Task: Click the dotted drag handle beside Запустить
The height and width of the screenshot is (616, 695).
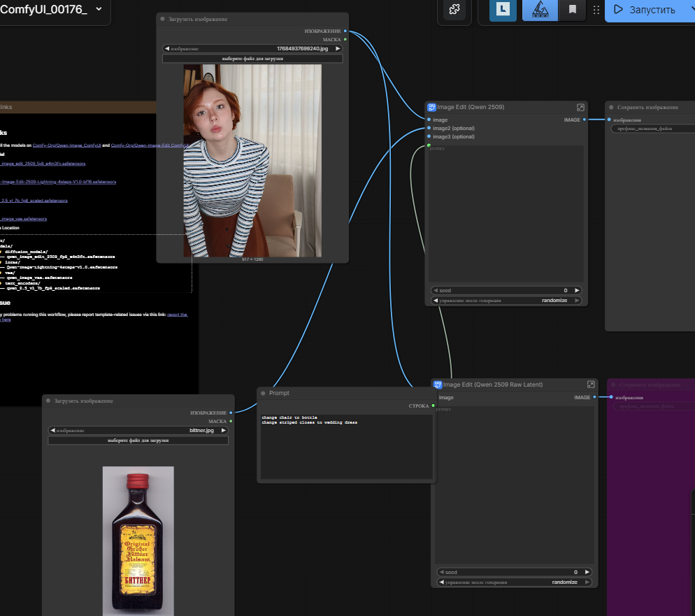Action: click(596, 10)
